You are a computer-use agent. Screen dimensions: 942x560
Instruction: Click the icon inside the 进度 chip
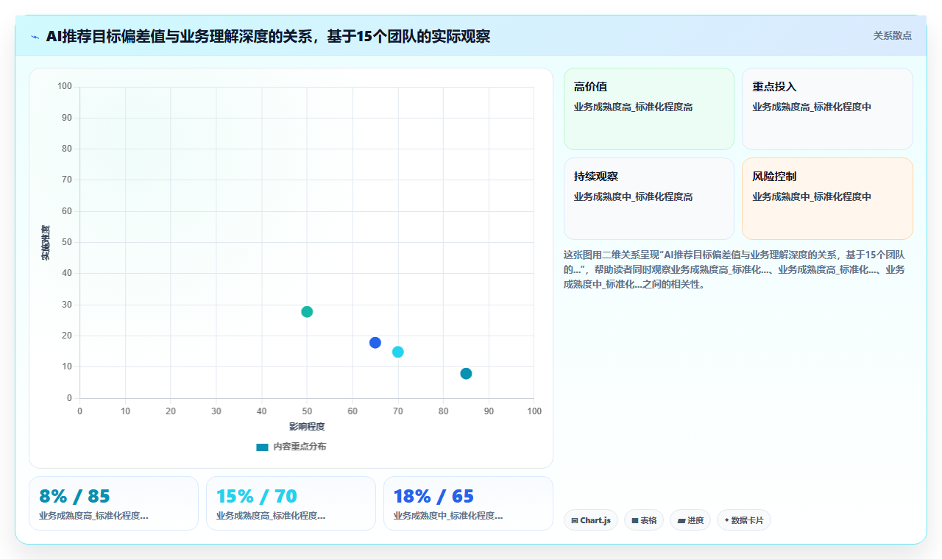tap(681, 520)
